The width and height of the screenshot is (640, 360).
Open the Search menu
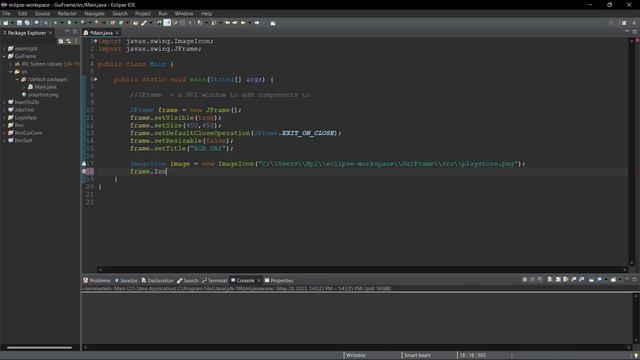coord(120,13)
